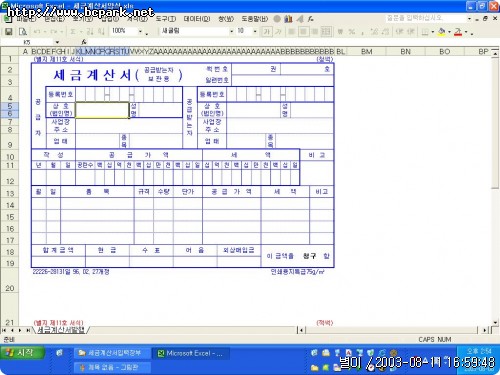Click the AutoSum sigma icon

point(73,32)
